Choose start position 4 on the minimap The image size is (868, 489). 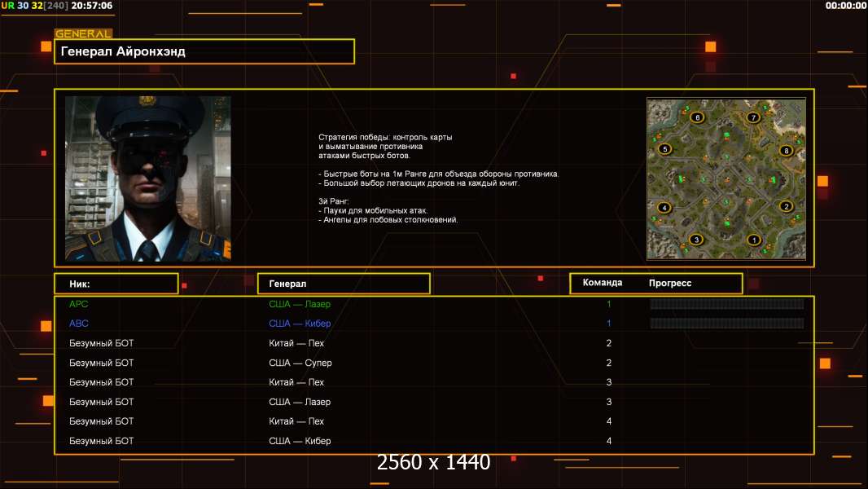[x=664, y=208]
